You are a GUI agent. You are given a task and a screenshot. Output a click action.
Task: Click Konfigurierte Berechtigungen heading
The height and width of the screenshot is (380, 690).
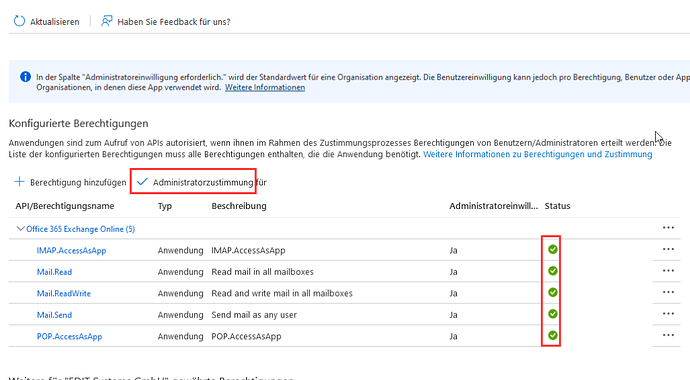[78, 124]
